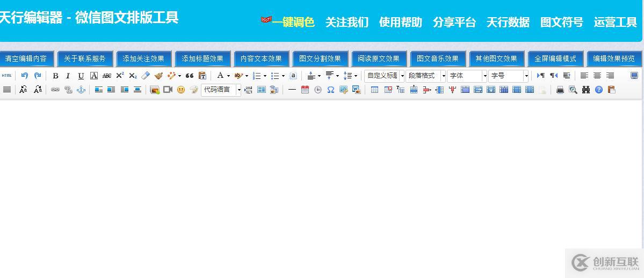The height and width of the screenshot is (278, 644).
Task: Click the unlink broken-chain icon
Action: click(68, 90)
